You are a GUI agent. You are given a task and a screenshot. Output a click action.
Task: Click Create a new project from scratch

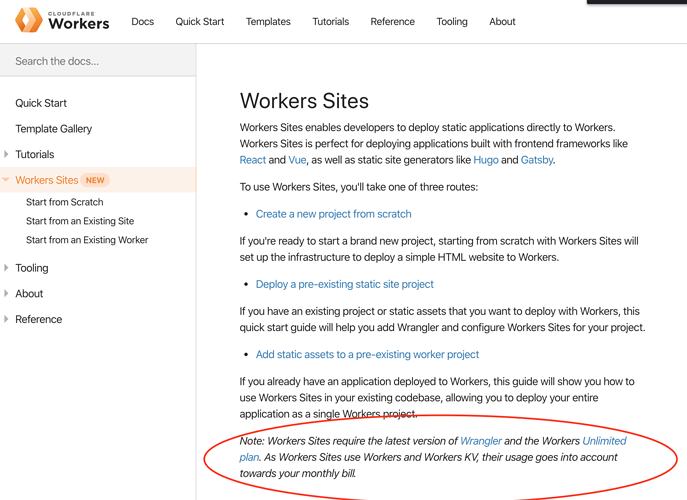(333, 214)
